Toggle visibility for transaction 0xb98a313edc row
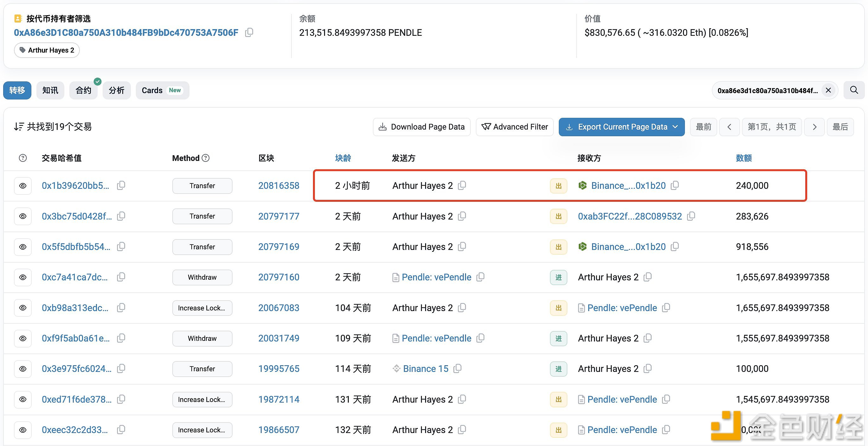 point(23,308)
